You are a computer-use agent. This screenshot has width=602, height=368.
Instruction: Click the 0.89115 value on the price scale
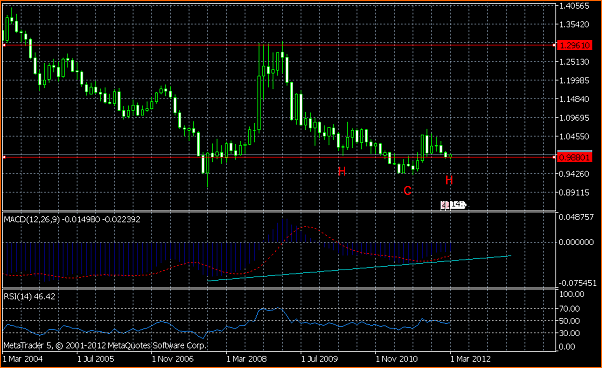point(574,193)
